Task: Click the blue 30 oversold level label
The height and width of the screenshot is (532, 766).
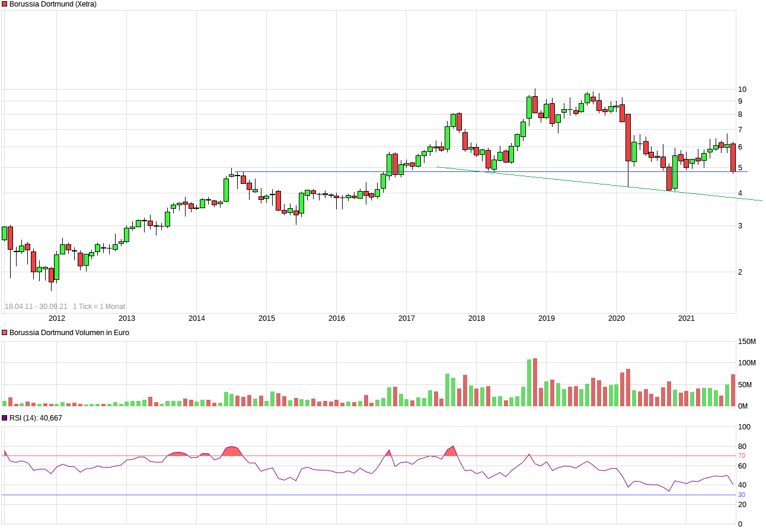Action: point(741,495)
